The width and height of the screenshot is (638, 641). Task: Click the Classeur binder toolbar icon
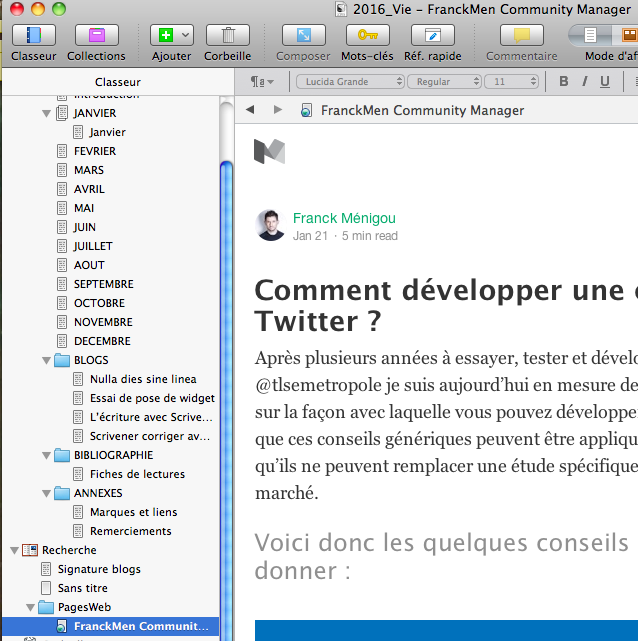(x=33, y=36)
